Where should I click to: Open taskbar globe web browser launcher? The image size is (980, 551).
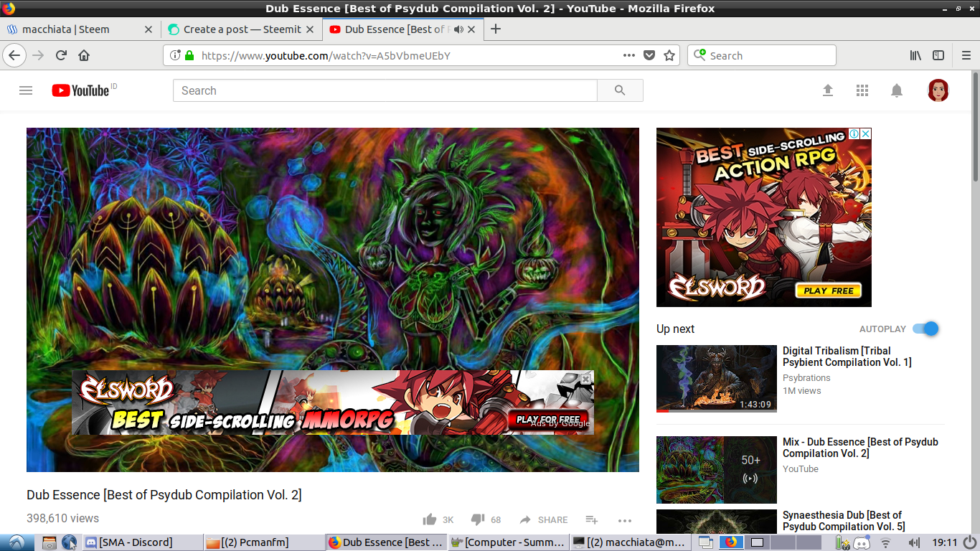click(x=69, y=542)
